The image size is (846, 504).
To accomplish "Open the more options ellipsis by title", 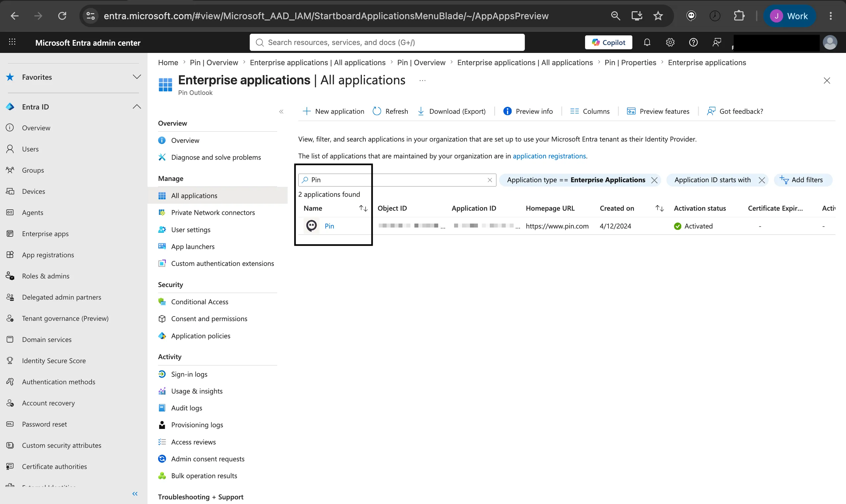I will [422, 81].
